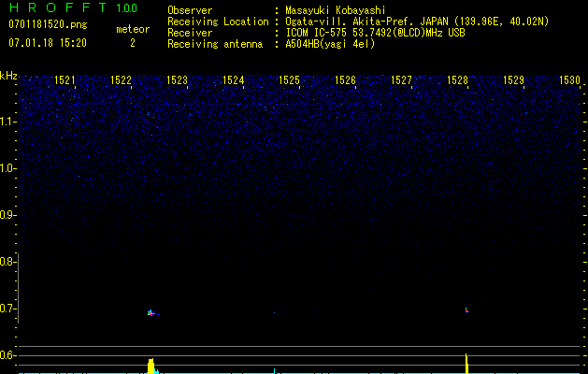
Task: Click the wide yellow intensity bar near 1522
Action: 151,367
